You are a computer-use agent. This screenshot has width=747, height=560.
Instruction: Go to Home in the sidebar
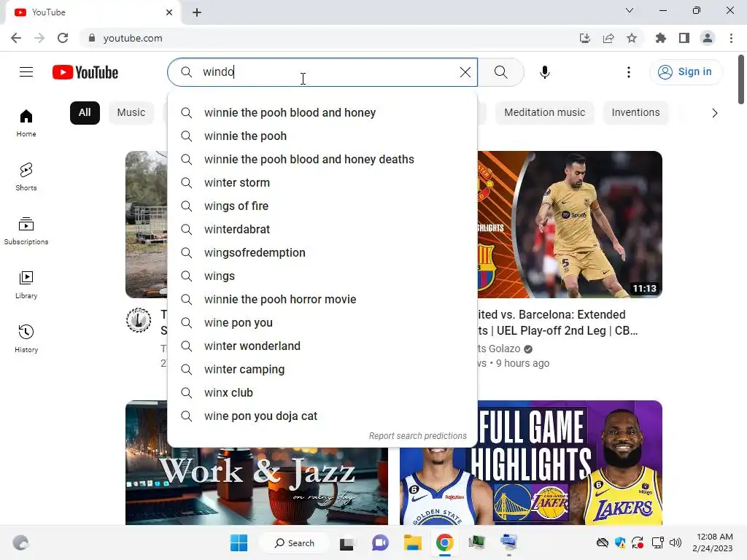pos(26,122)
